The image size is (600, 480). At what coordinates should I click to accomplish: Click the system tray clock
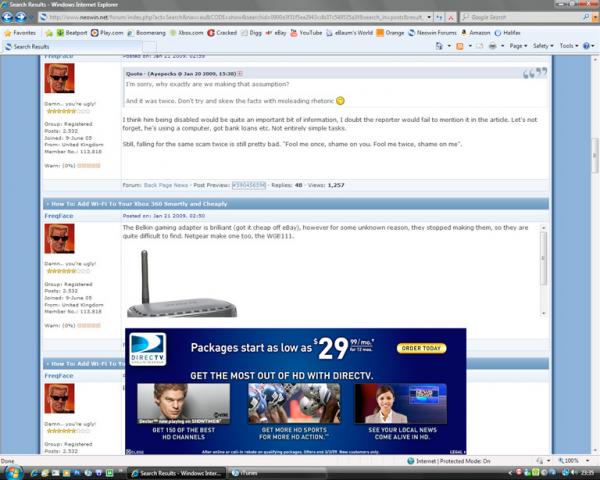pos(589,473)
